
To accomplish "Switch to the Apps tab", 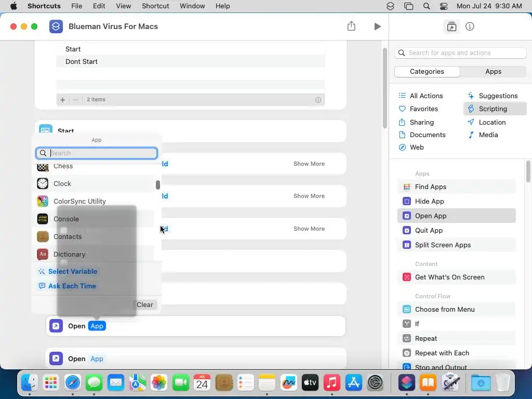I will pyautogui.click(x=493, y=72).
